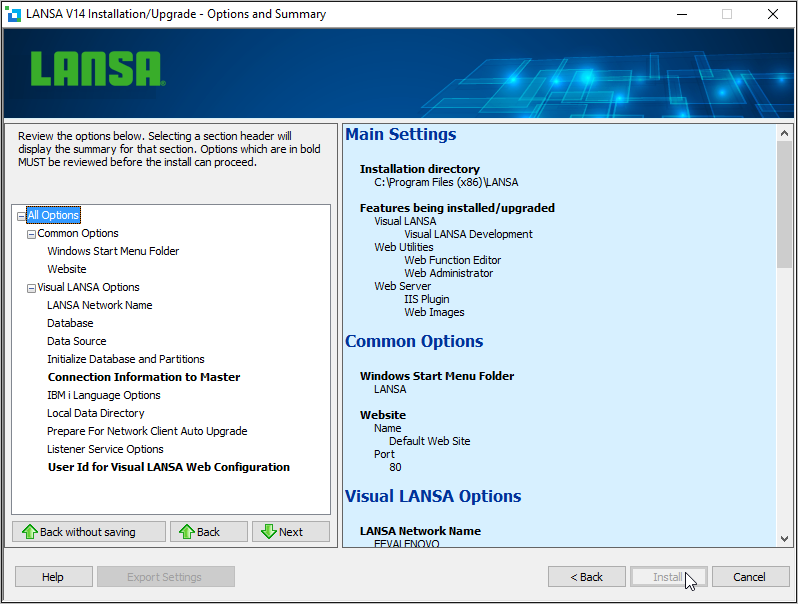The height and width of the screenshot is (604, 798).
Task: Review Connection Information to Master
Action: [x=144, y=377]
